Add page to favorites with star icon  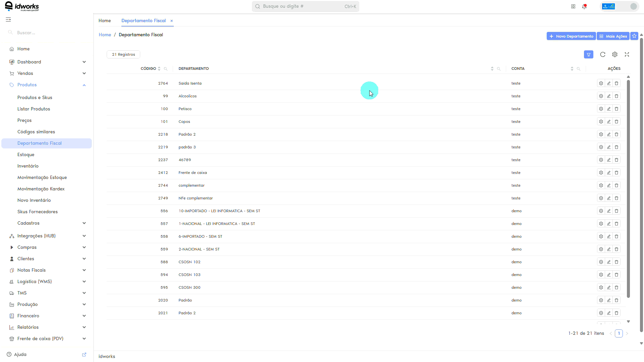coord(634,36)
